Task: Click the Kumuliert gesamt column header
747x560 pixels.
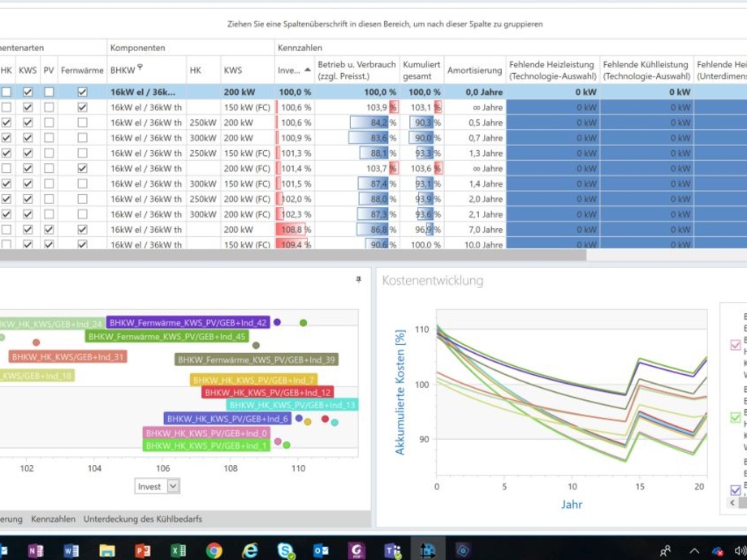Action: [421, 71]
